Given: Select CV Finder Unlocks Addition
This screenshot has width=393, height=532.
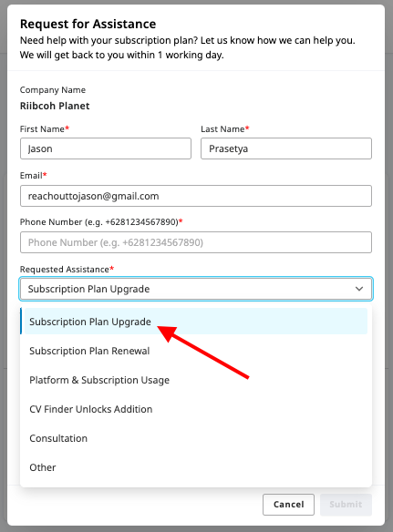Looking at the screenshot, I should pos(196,409).
